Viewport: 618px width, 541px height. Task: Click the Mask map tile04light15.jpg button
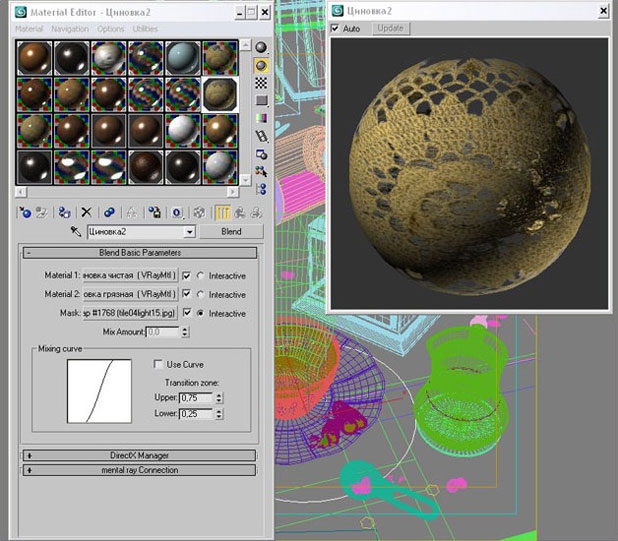point(130,313)
